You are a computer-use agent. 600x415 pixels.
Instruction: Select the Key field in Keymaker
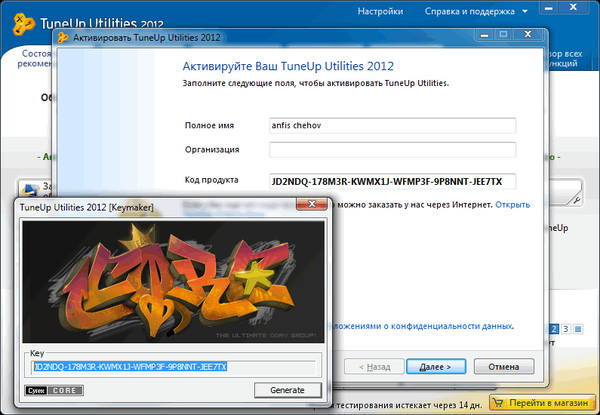pos(174,367)
